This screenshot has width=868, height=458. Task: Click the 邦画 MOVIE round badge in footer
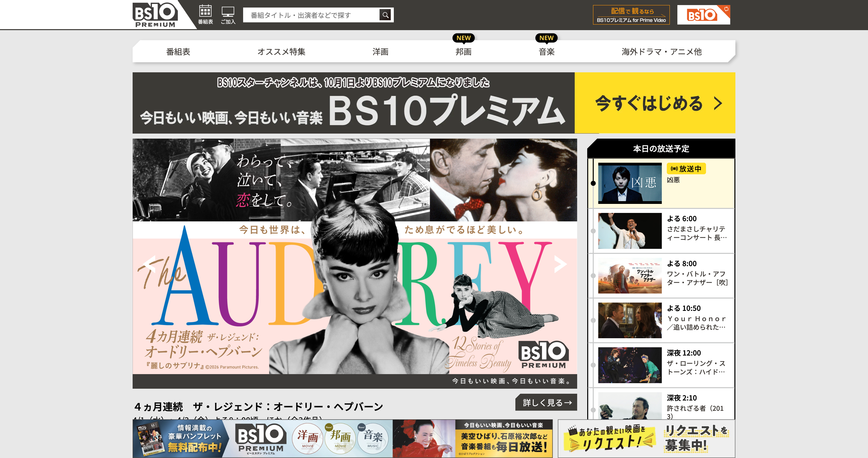pos(340,438)
